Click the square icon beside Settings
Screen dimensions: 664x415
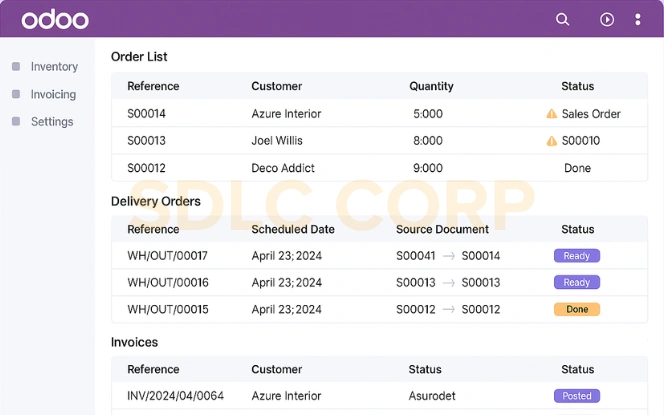[16, 122]
